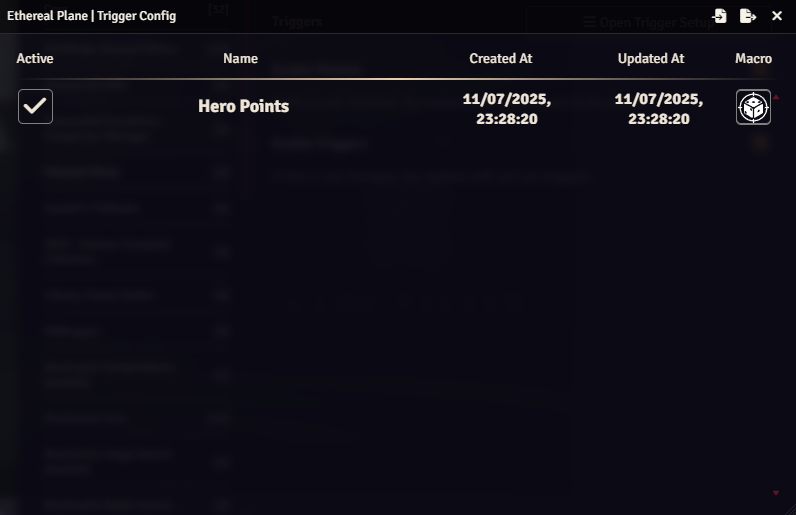The width and height of the screenshot is (796, 515).
Task: Click the Hero Points created timestamp
Action: pyautogui.click(x=507, y=109)
